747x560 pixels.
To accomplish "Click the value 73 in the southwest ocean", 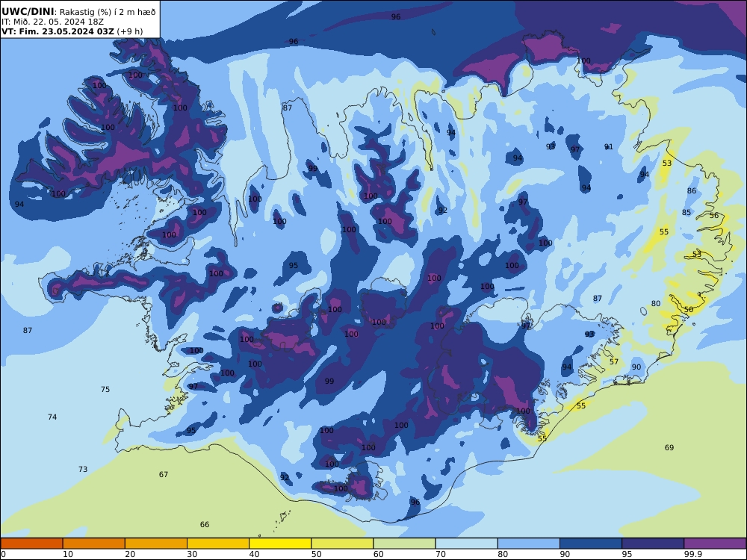I will (83, 469).
